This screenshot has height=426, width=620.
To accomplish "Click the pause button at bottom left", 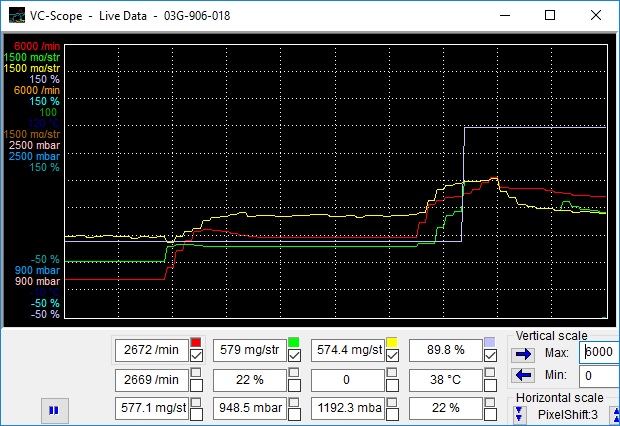I will point(53,409).
